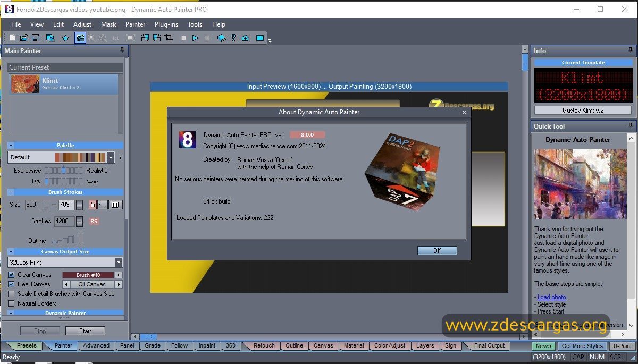Click the wave curve brush icon
This screenshot has height=364, width=638.
(103, 205)
